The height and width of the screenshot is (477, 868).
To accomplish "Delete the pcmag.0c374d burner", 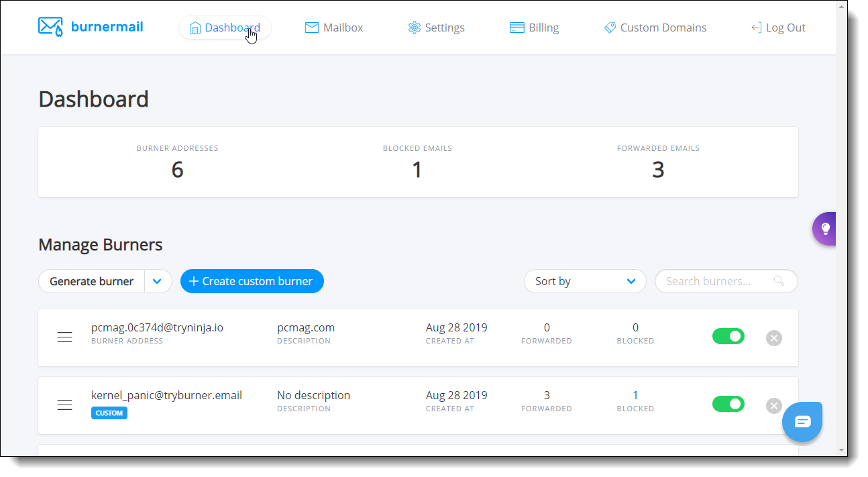I will (x=774, y=338).
